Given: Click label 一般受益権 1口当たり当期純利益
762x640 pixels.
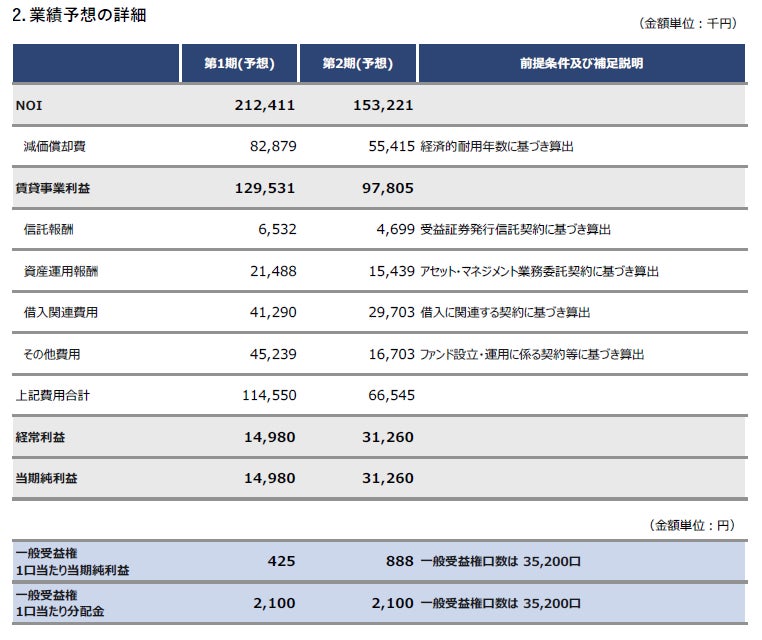Looking at the screenshot, I should [x=72, y=562].
